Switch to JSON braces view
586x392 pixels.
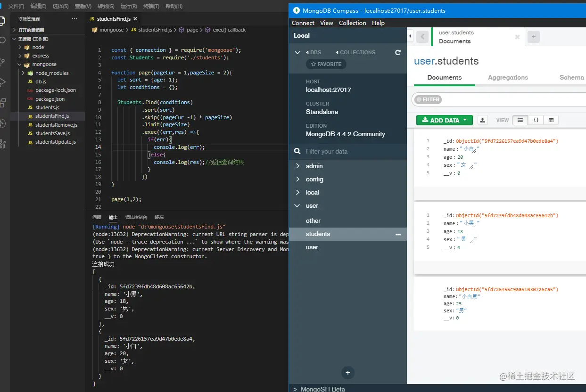pyautogui.click(x=536, y=120)
